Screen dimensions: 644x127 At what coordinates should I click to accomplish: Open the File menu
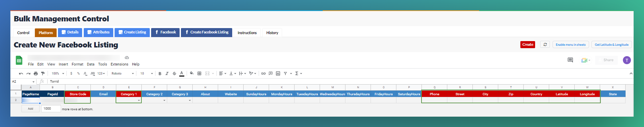point(31,64)
